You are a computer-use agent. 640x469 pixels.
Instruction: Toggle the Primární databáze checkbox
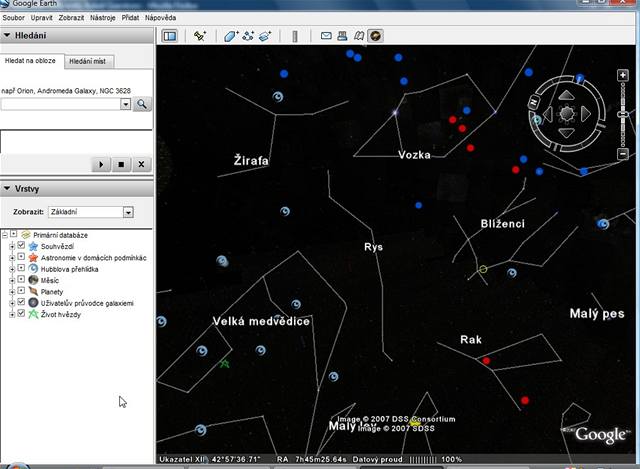(14, 234)
